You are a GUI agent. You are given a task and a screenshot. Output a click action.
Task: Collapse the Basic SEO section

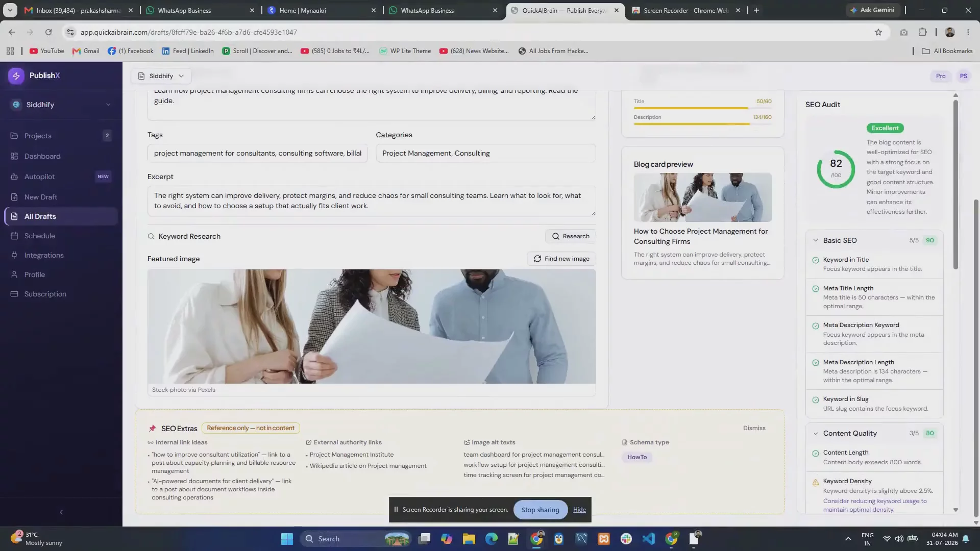[x=815, y=240]
